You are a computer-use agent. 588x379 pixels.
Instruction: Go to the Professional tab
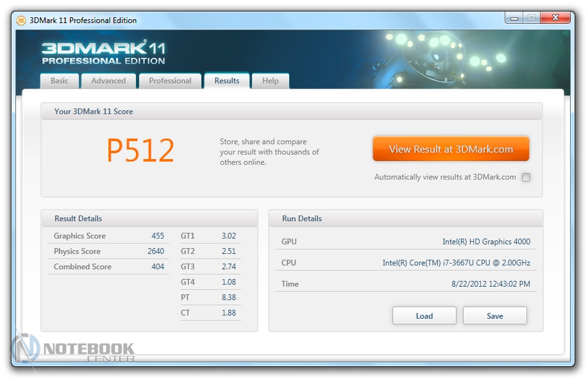(x=170, y=81)
